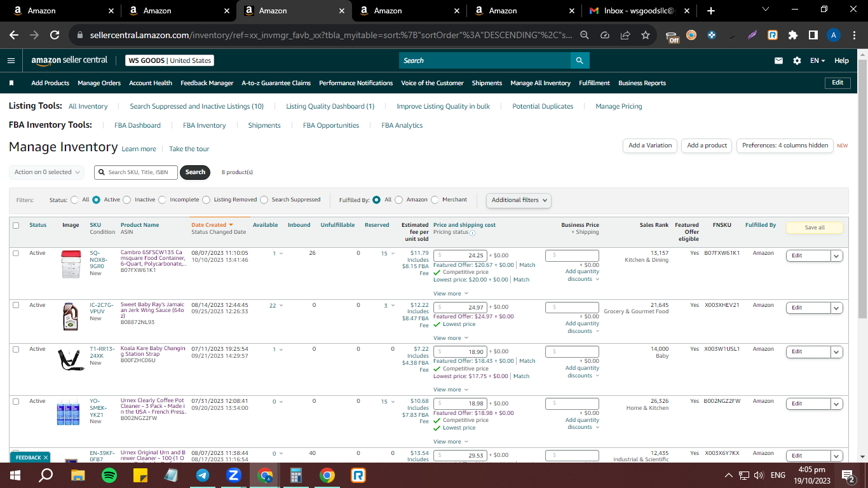868x488 pixels.
Task: Open Zoom from the taskbar
Action: pos(234,475)
